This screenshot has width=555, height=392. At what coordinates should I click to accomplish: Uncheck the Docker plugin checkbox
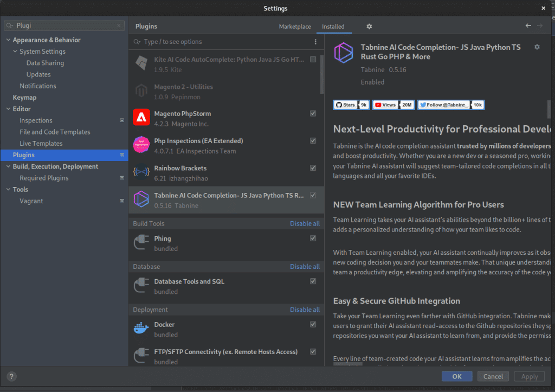[x=313, y=324]
